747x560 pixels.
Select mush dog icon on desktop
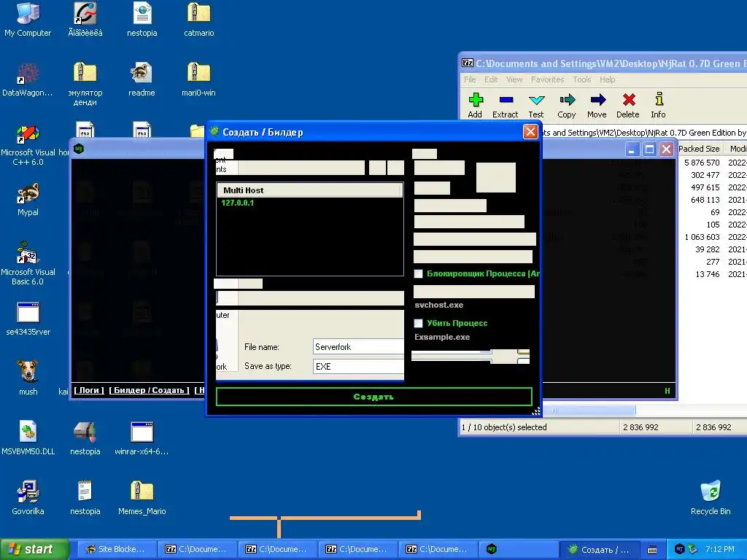click(x=28, y=378)
